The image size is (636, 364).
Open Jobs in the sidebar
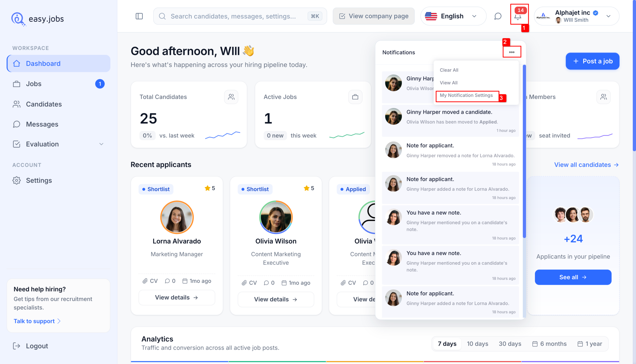tap(59, 84)
